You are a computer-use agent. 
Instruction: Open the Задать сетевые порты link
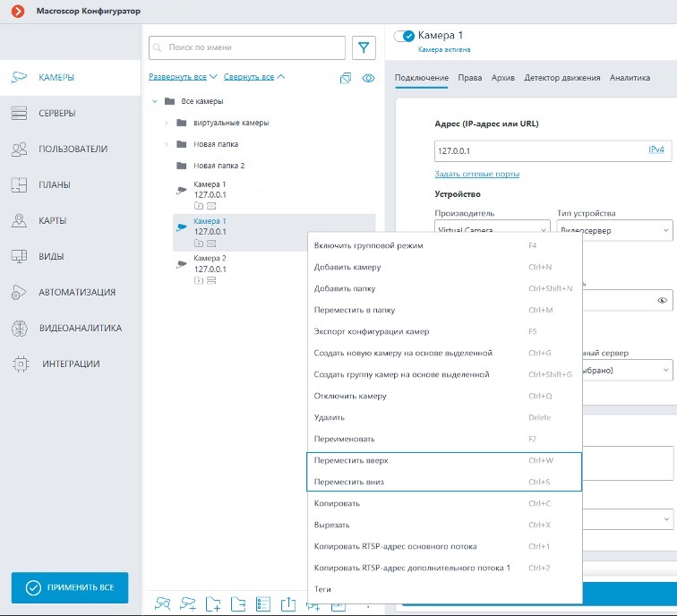476,174
